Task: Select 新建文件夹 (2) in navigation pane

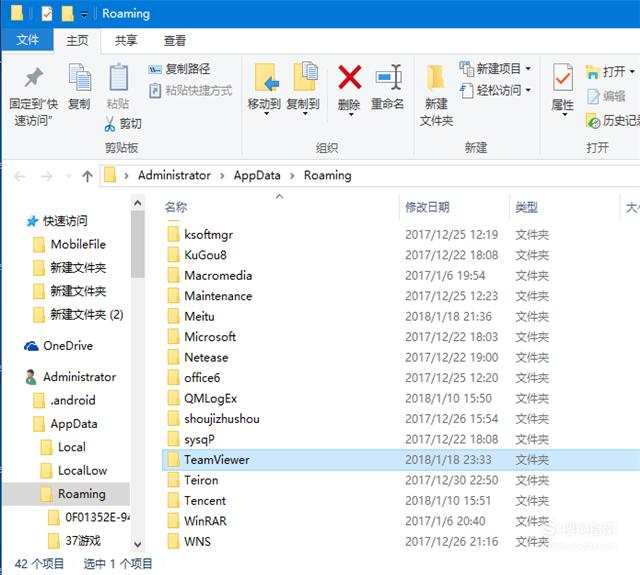Action: (78, 315)
